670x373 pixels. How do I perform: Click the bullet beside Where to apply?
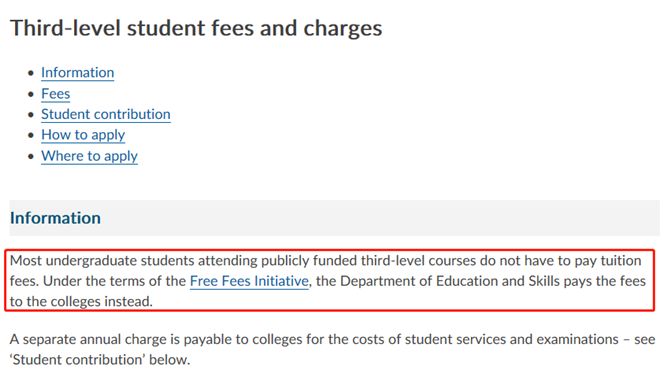click(x=30, y=156)
